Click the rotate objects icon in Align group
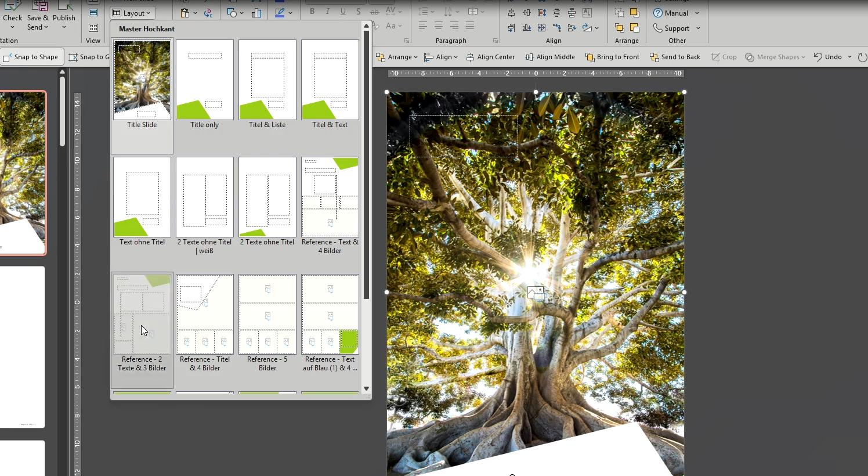The width and height of the screenshot is (868, 476). [587, 28]
